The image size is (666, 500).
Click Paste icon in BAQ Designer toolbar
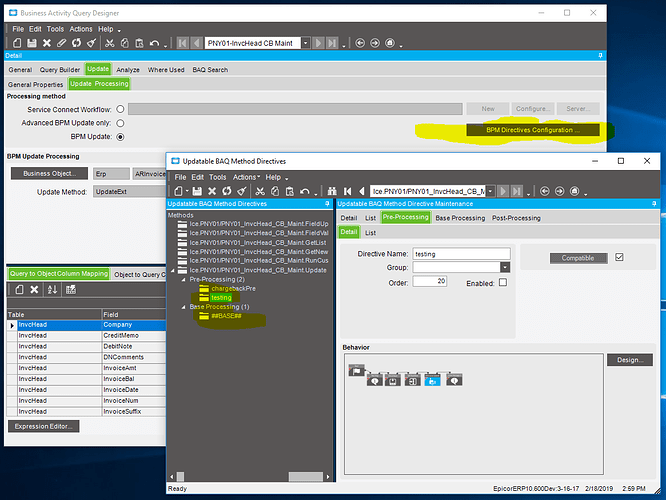(139, 43)
